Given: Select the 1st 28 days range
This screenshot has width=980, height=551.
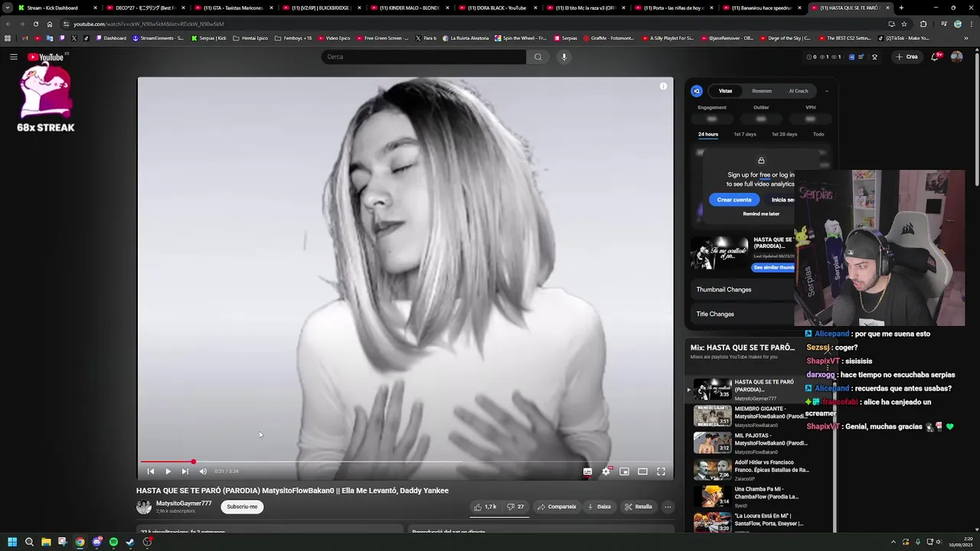Looking at the screenshot, I should coord(785,134).
